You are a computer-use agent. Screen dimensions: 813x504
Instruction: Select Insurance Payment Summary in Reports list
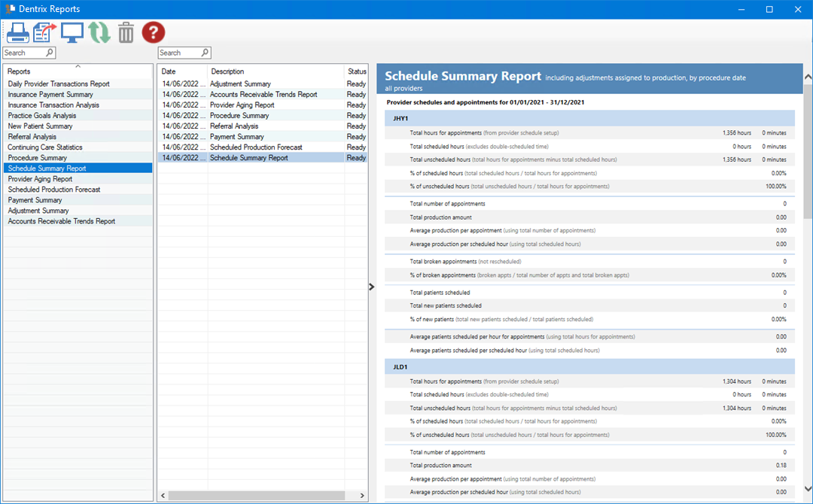(78, 94)
